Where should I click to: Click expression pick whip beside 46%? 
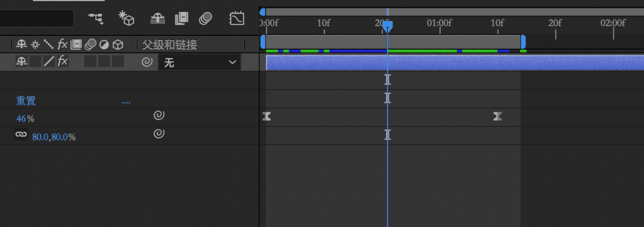pyautogui.click(x=159, y=115)
